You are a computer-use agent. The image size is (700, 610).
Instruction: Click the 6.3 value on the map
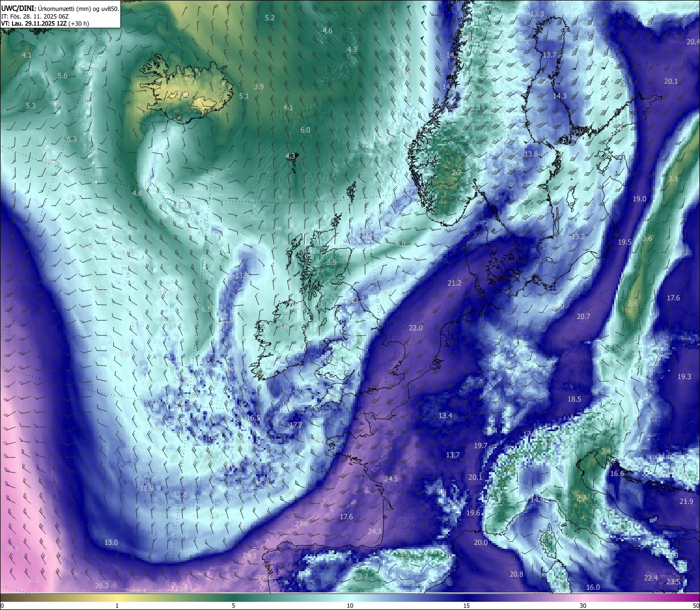(72, 140)
